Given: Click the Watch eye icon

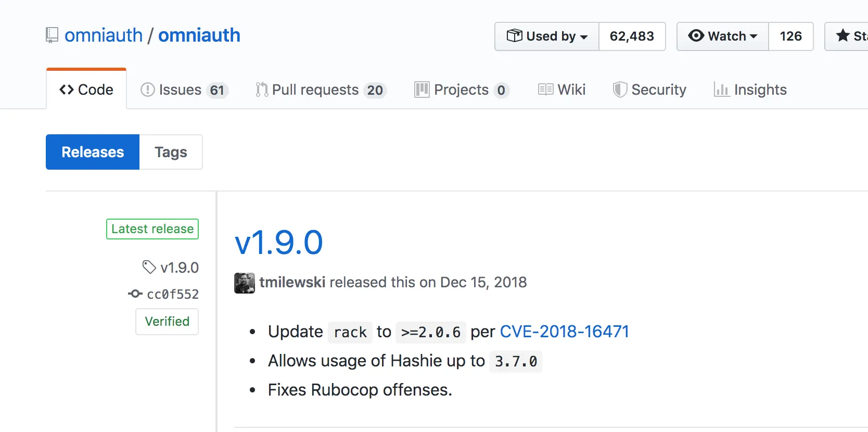Looking at the screenshot, I should point(696,36).
